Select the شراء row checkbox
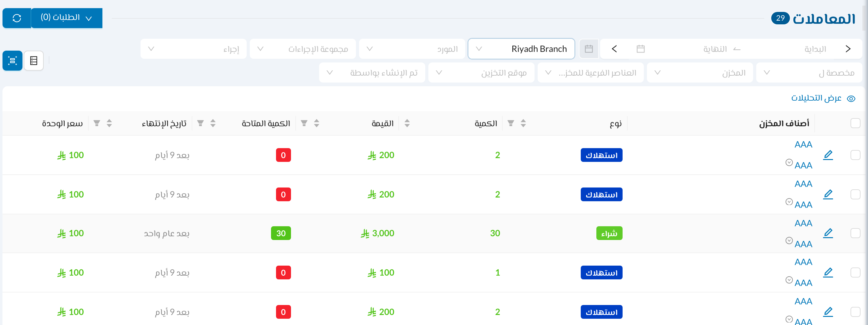Screen dimensions: 868x325 (855, 233)
